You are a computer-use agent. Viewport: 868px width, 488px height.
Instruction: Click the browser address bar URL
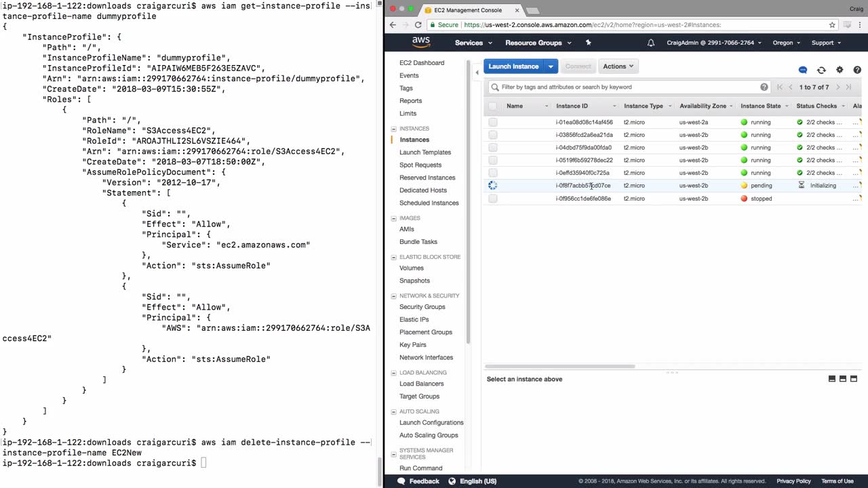pos(592,25)
